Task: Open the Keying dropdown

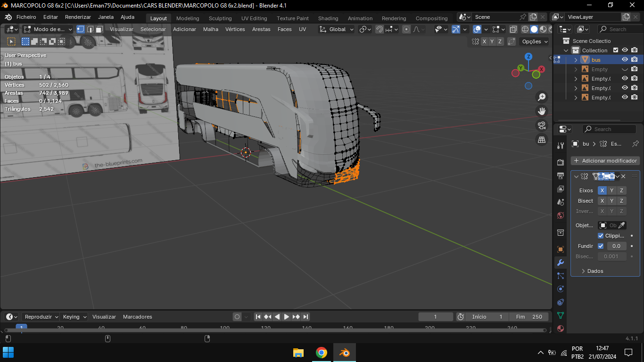Action: [75, 317]
